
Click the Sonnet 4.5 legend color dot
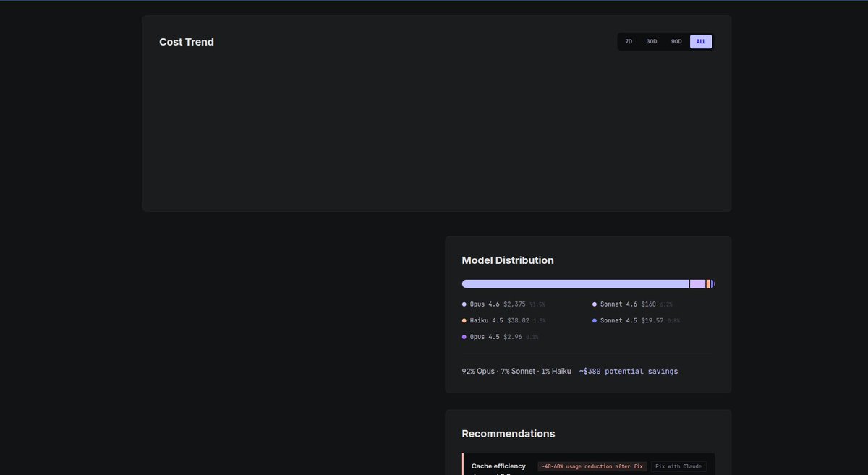595,320
